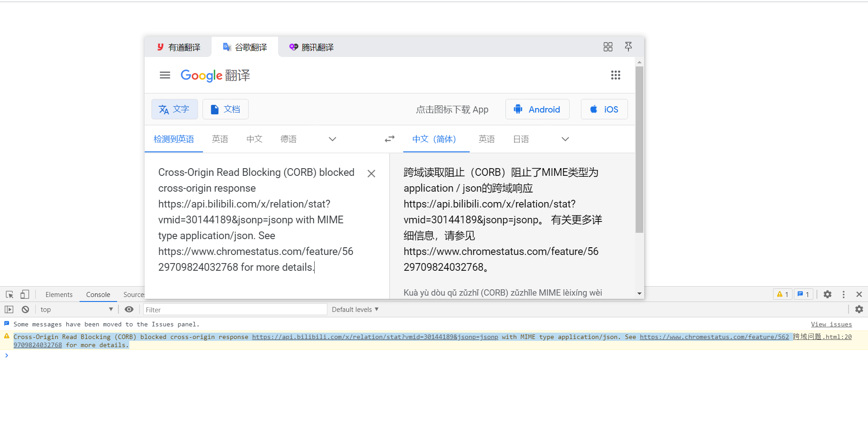
Task: Show the console sidebar
Action: pyautogui.click(x=9, y=310)
